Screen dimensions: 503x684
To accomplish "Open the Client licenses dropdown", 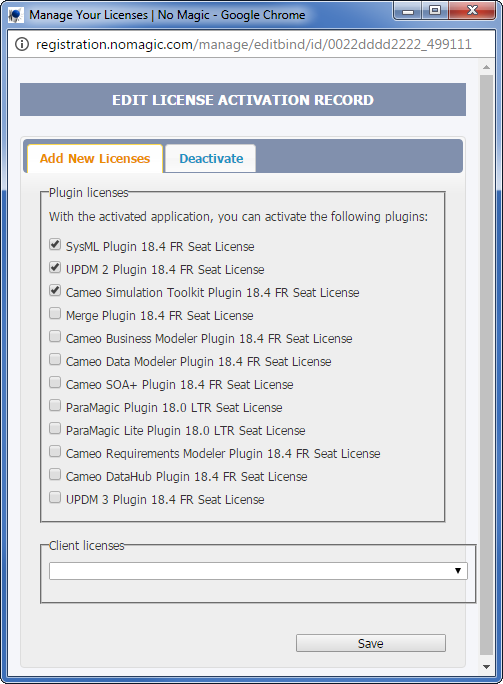I will (258, 571).
